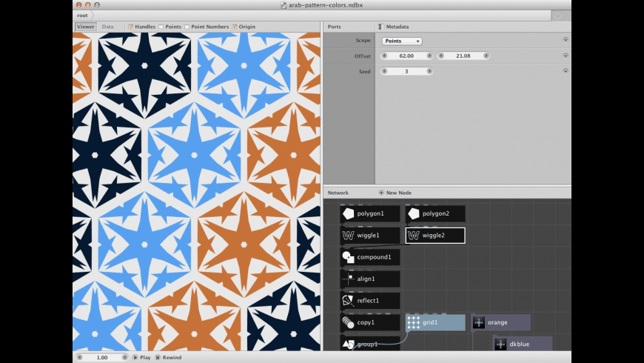This screenshot has width=644, height=363.
Task: Click the Metadata icon
Action: (381, 27)
